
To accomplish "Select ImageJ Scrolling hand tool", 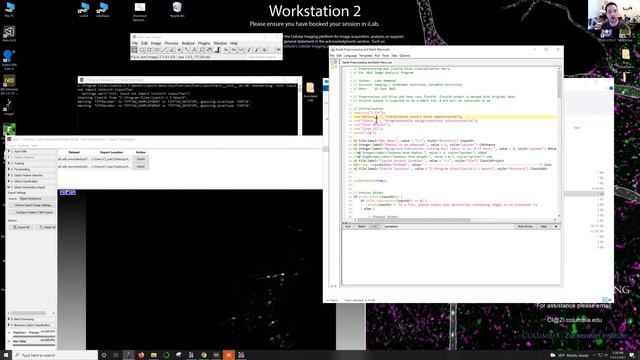I will click(209, 50).
